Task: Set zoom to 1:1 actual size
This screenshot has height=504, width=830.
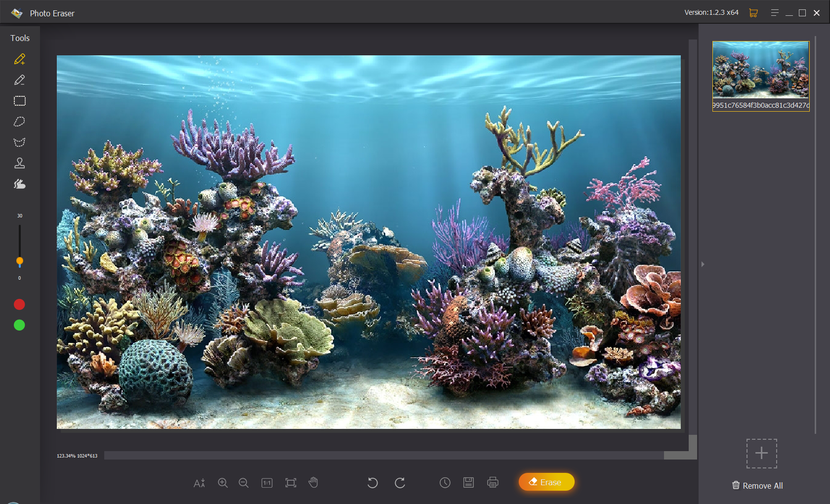Action: point(267,483)
